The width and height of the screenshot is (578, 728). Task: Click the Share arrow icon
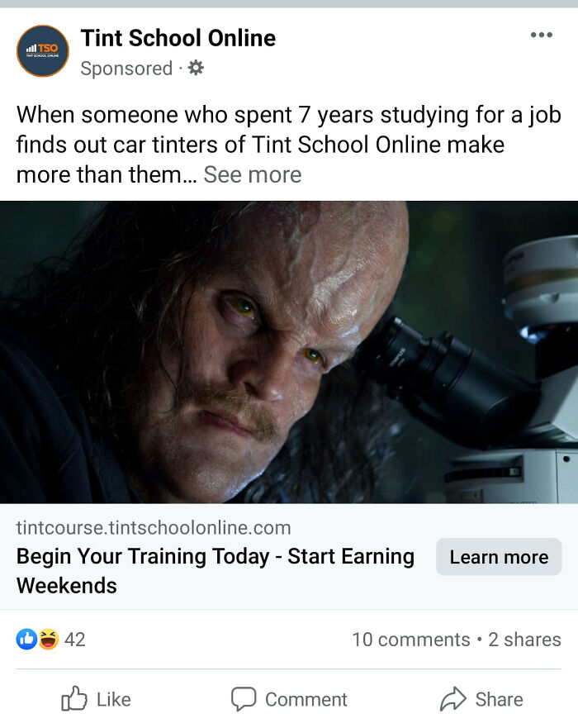tap(452, 699)
